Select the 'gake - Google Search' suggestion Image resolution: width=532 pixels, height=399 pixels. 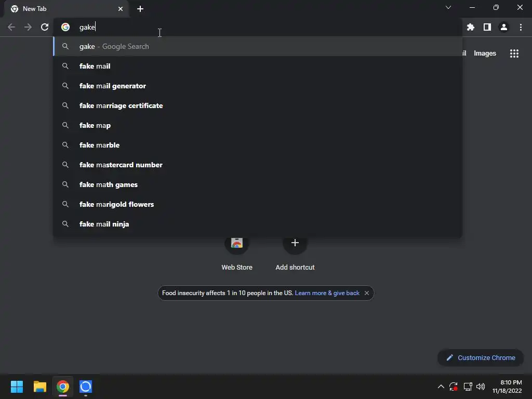(x=258, y=46)
